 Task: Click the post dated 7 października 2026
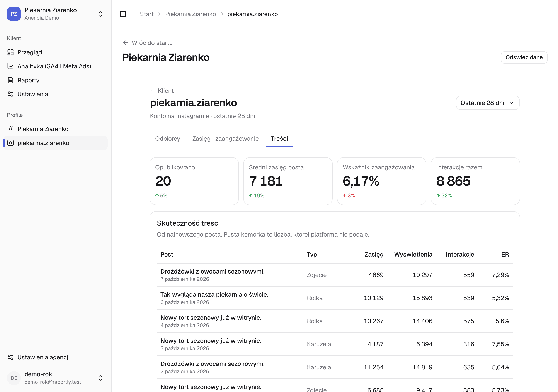(x=335, y=275)
